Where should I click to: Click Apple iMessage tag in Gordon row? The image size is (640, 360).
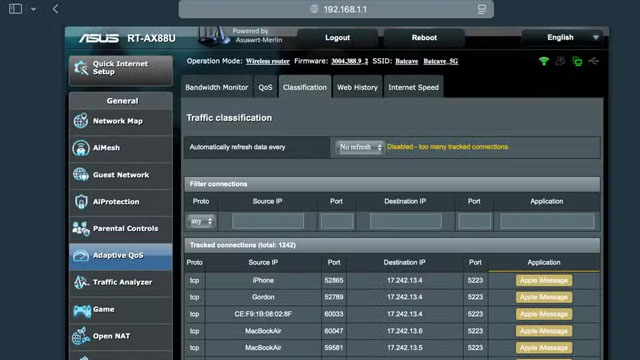click(544, 297)
